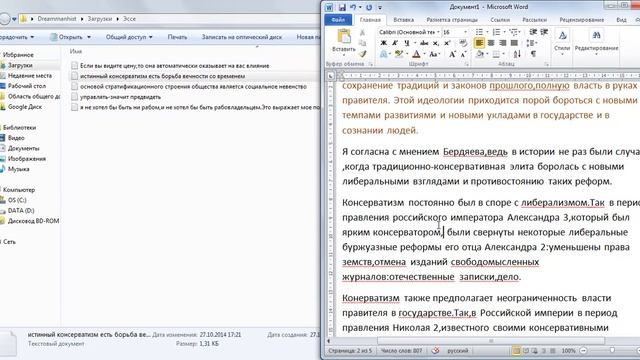Image resolution: width=640 pixels, height=360 pixels.
Task: Open the font size 16 dropdown
Action: coord(465,32)
